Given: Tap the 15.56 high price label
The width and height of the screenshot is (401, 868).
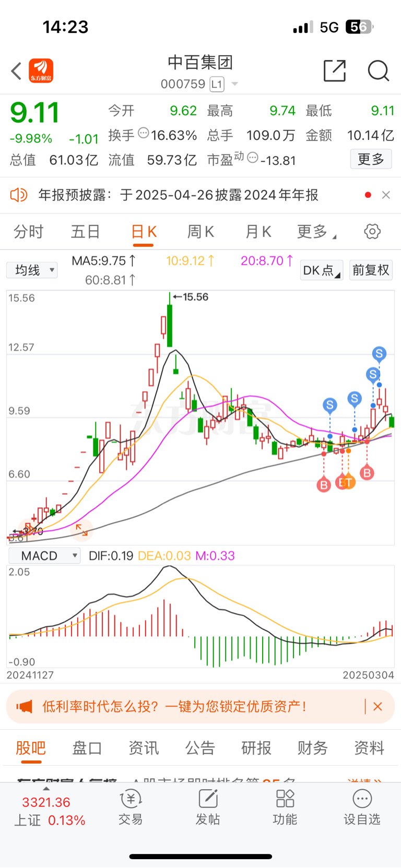Looking at the screenshot, I should point(191,297).
